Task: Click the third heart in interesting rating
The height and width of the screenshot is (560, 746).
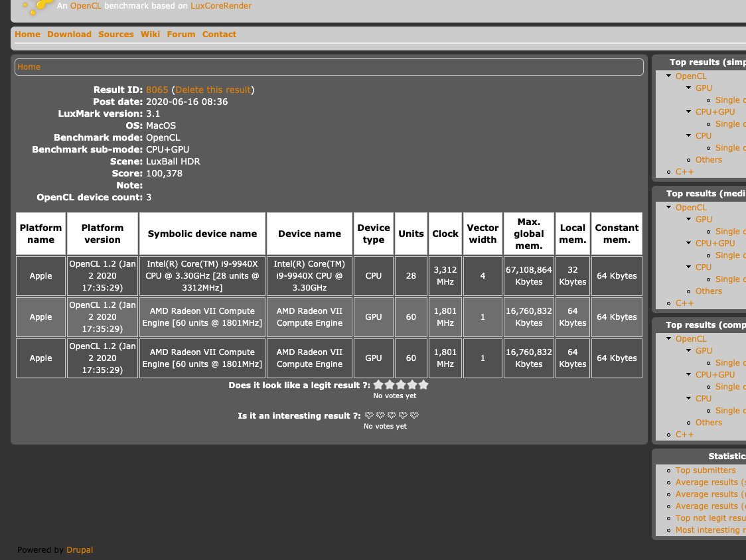Action: coord(392,415)
